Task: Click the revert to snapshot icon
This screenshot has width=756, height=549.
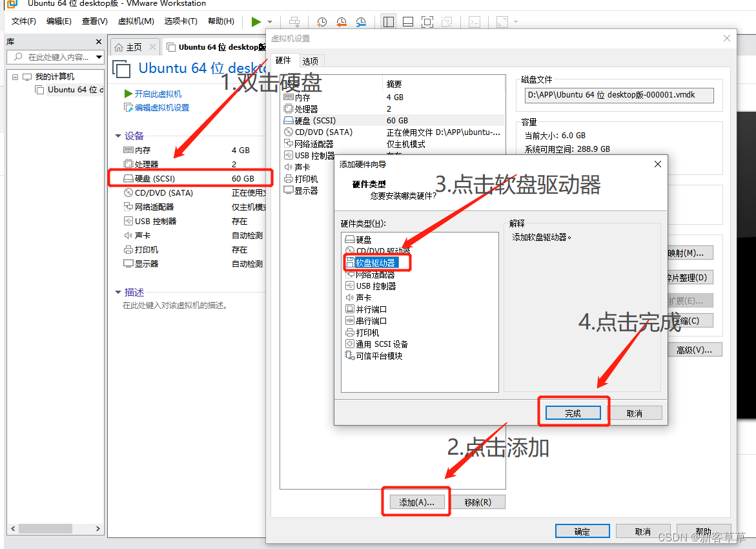Action: pyautogui.click(x=342, y=22)
